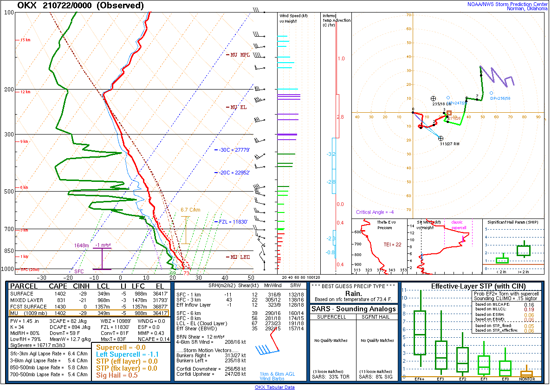Click the SFC - 1 km shear row
Viewport: 551px width, 392px height.
point(240,295)
